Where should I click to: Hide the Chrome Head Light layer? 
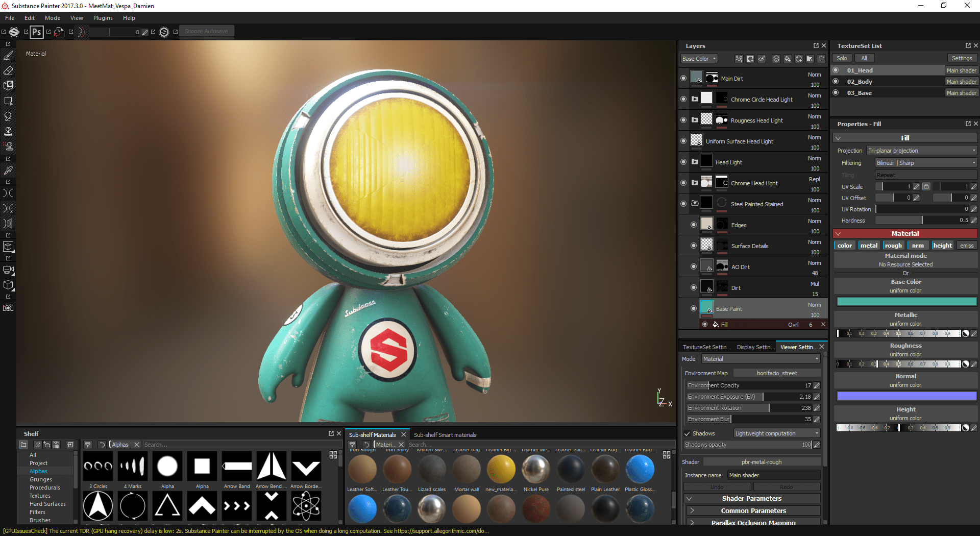pyautogui.click(x=683, y=183)
